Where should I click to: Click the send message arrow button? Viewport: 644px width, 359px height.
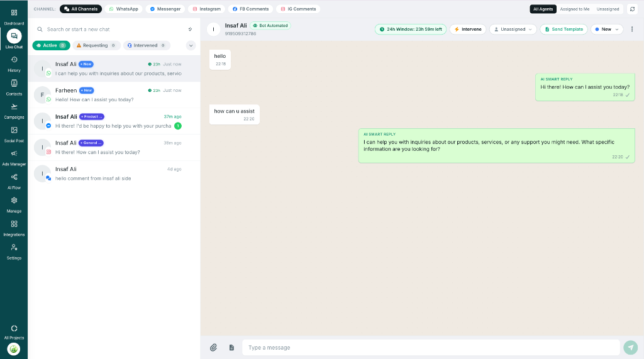(x=631, y=348)
